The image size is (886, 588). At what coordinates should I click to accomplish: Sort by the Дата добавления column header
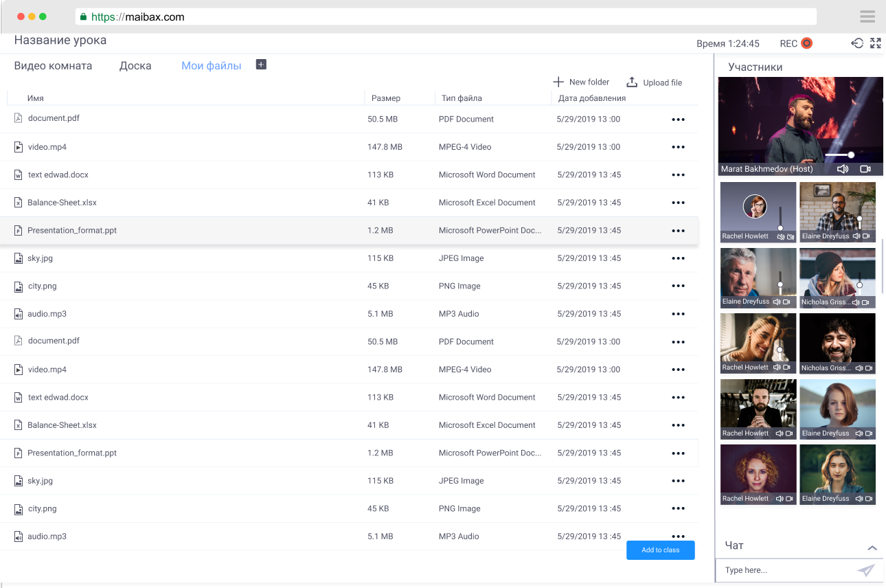point(592,98)
